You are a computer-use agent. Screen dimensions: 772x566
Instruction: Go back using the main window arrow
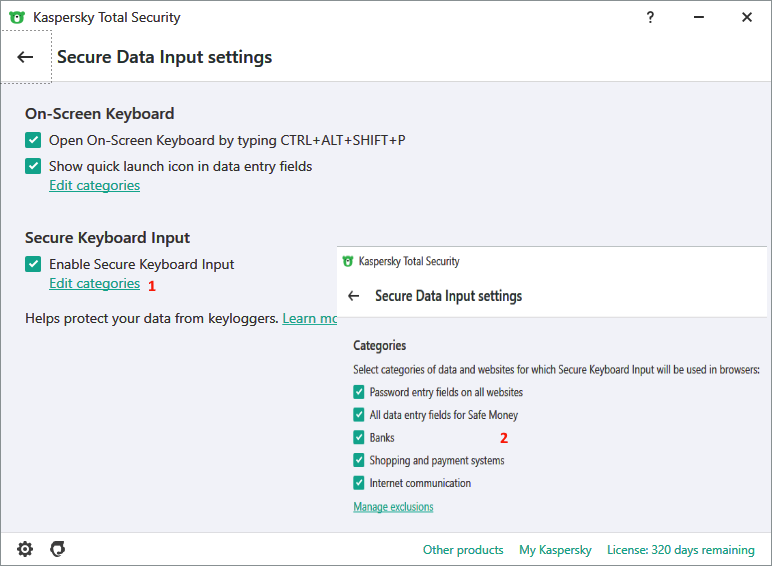click(x=25, y=57)
